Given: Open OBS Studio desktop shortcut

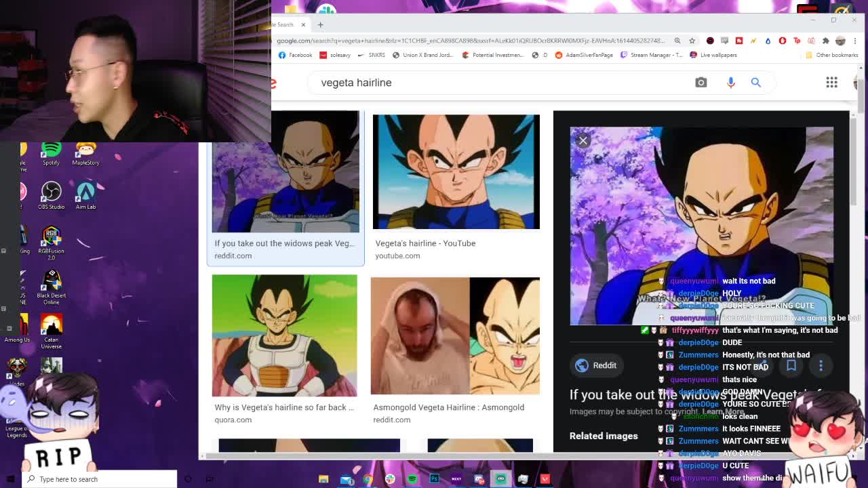Looking at the screenshot, I should (x=51, y=195).
